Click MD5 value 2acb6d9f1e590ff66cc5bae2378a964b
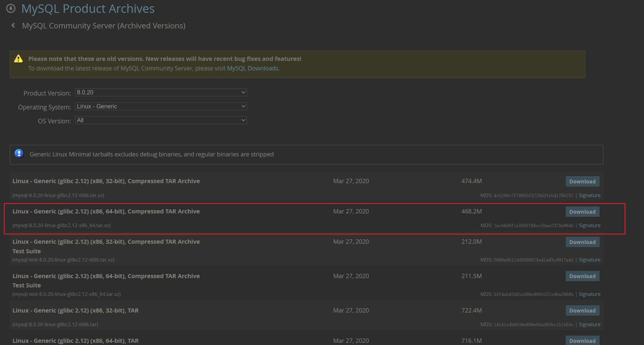The width and height of the screenshot is (644, 345). pos(533,225)
